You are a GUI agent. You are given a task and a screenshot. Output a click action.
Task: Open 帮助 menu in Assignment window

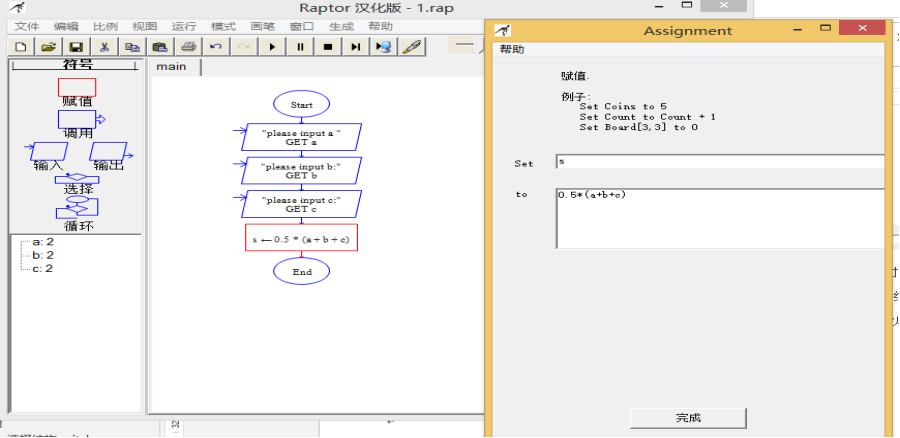tap(512, 49)
